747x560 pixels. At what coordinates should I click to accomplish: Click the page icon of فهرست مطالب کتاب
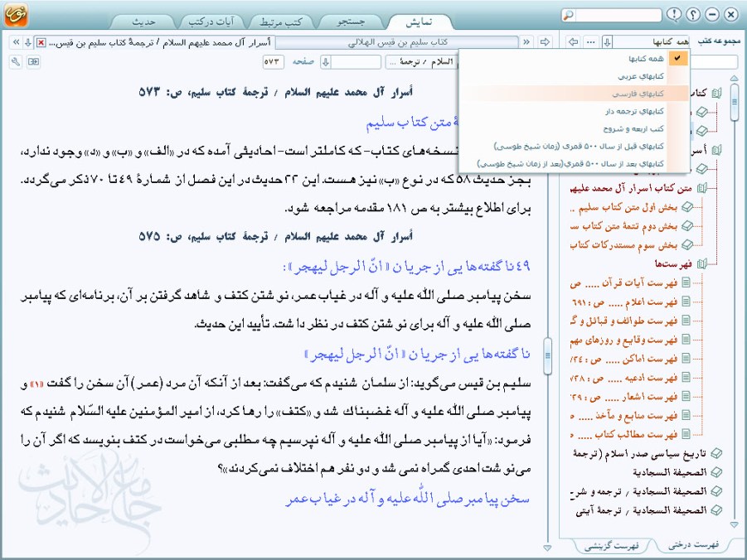click(x=686, y=434)
